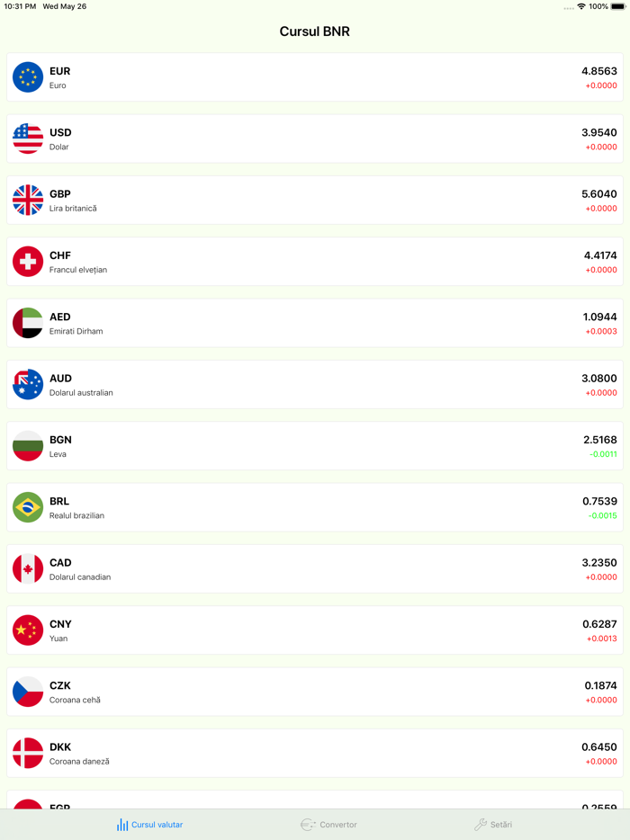Switch to the Convertor tab

(x=328, y=824)
